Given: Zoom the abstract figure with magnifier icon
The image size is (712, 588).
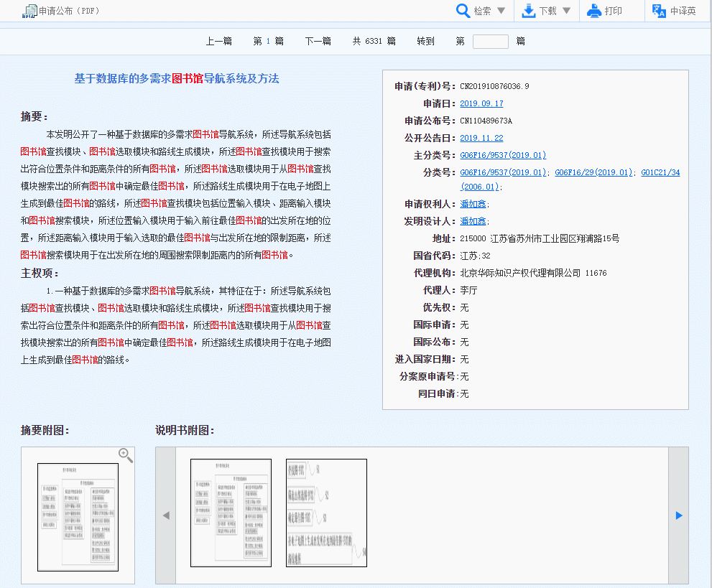Looking at the screenshot, I should [x=126, y=455].
